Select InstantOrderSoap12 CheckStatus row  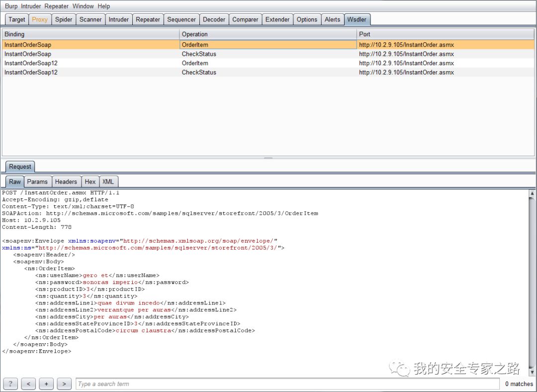[x=268, y=72]
